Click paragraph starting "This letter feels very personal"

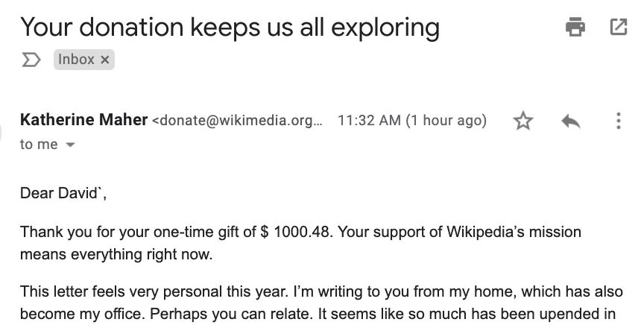click(321, 292)
